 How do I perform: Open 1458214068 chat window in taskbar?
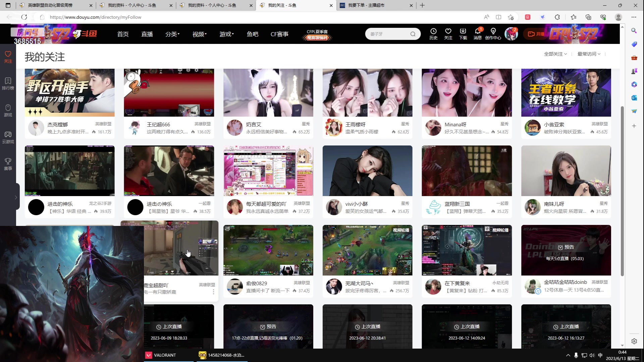pyautogui.click(x=222, y=355)
